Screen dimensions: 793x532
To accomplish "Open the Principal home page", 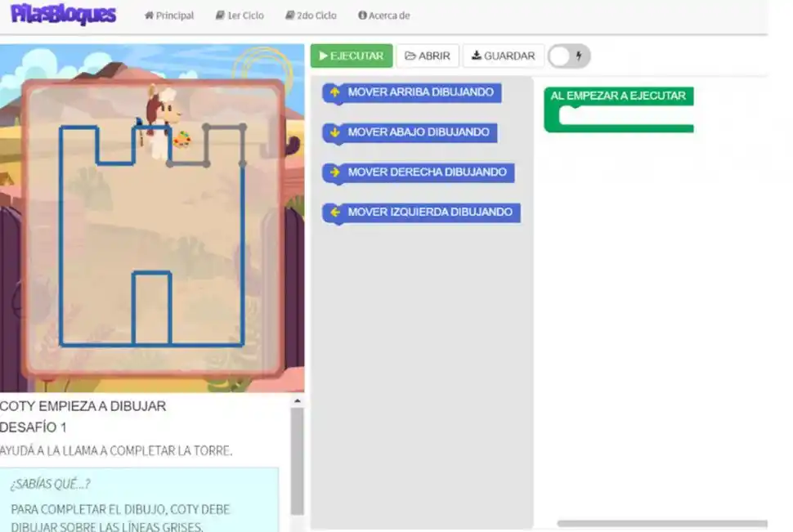I will pyautogui.click(x=169, y=16).
